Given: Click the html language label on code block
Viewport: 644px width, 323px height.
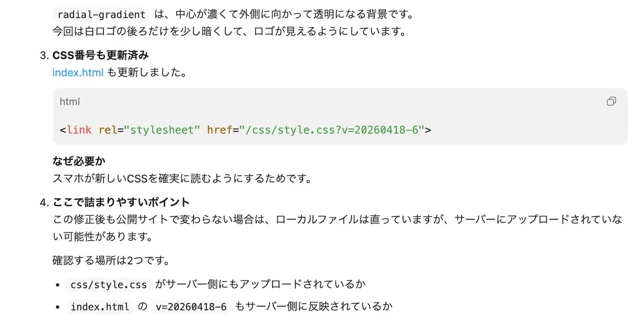Looking at the screenshot, I should (x=70, y=102).
